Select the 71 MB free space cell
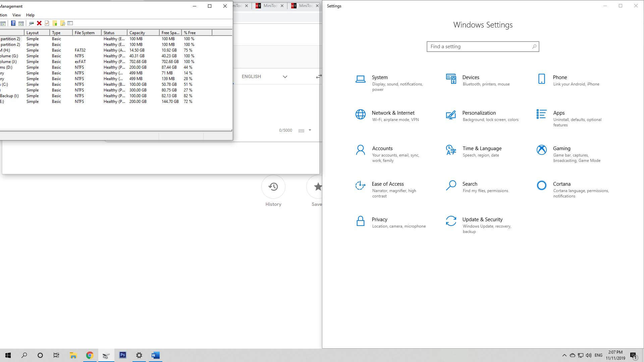This screenshot has width=644, height=362. tap(167, 73)
